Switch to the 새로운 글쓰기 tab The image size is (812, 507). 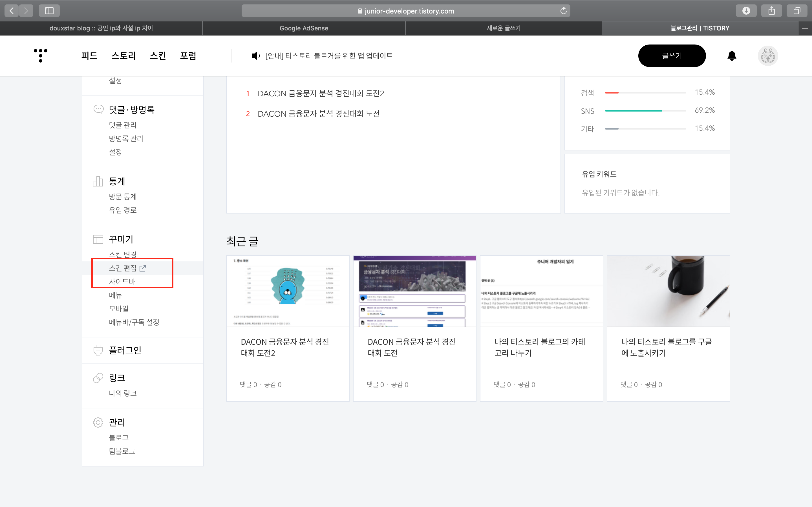[503, 28]
